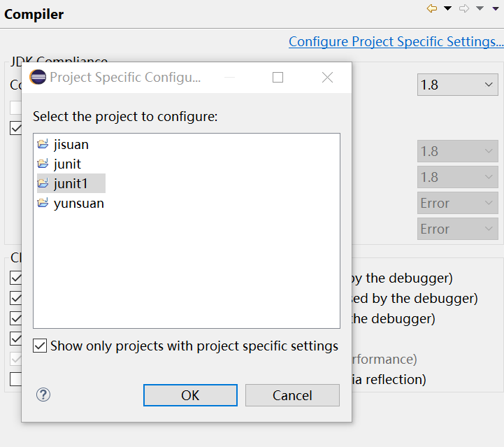Open the enabled 1.8 compliance level dropdown
The height and width of the screenshot is (447, 504).
coord(458,85)
